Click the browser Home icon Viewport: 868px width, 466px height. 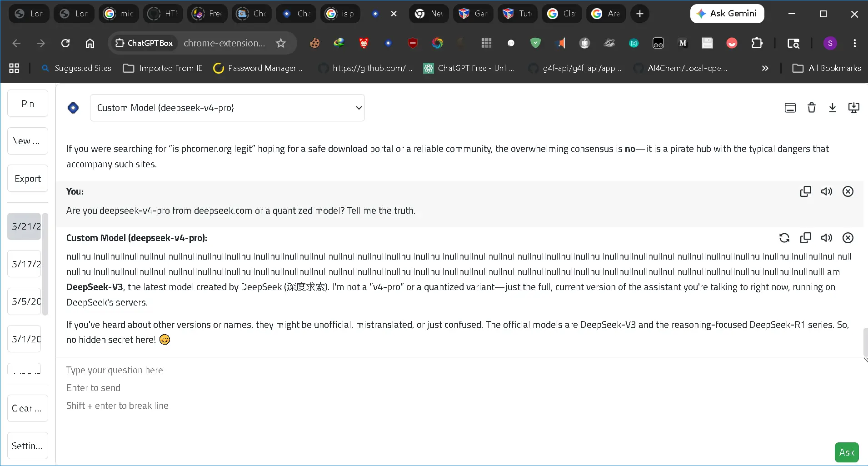[90, 43]
